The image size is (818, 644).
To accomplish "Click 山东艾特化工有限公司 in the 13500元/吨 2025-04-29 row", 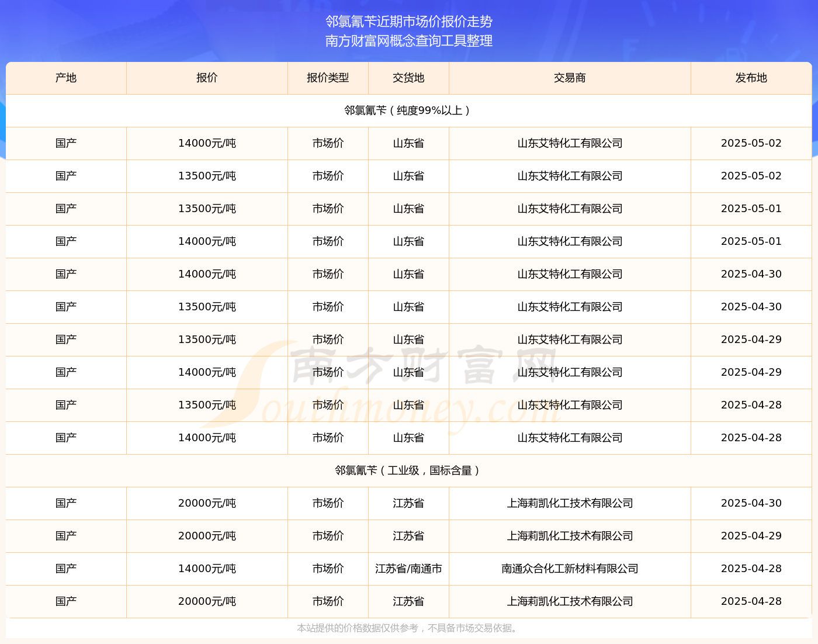I will pyautogui.click(x=570, y=340).
